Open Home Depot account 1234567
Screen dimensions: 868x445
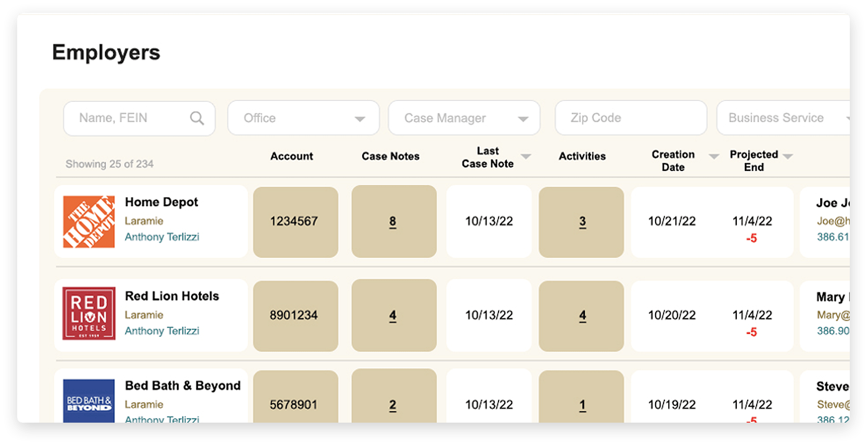click(x=294, y=221)
